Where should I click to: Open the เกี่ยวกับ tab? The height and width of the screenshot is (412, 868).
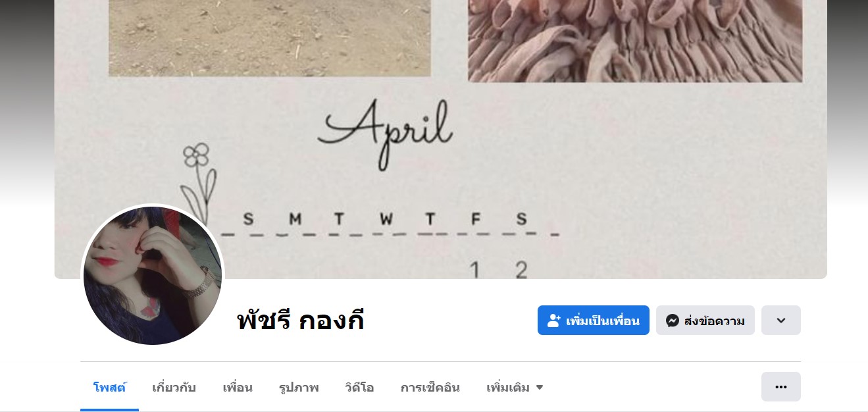(174, 388)
